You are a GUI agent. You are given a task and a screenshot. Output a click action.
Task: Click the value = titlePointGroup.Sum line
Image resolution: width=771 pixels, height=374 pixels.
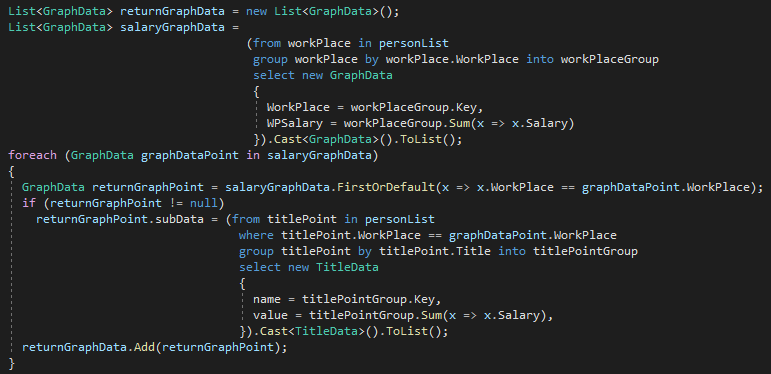coord(403,316)
